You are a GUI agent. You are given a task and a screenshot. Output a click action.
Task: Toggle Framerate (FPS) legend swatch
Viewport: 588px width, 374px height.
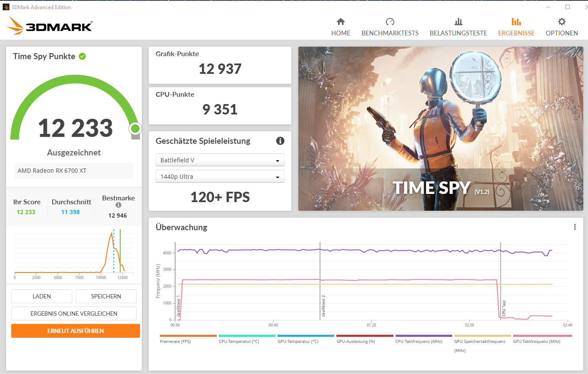(188, 336)
